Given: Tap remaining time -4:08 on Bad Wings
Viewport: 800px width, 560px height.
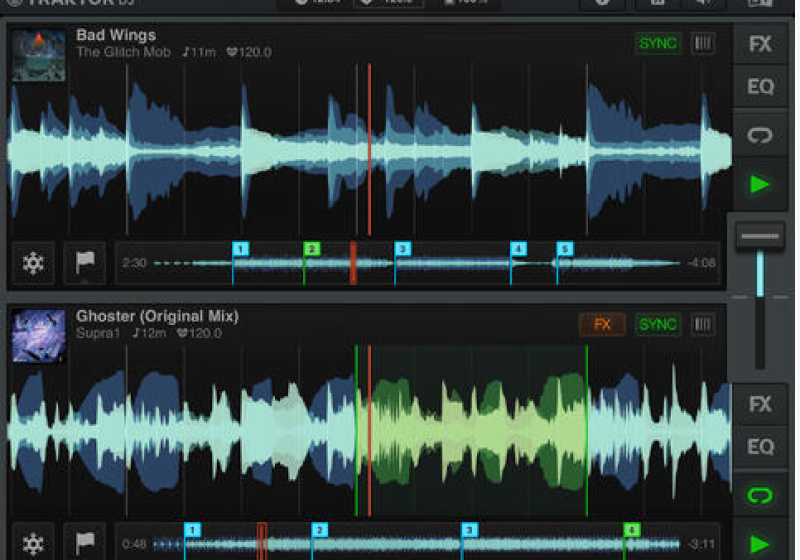Looking at the screenshot, I should 702,263.
